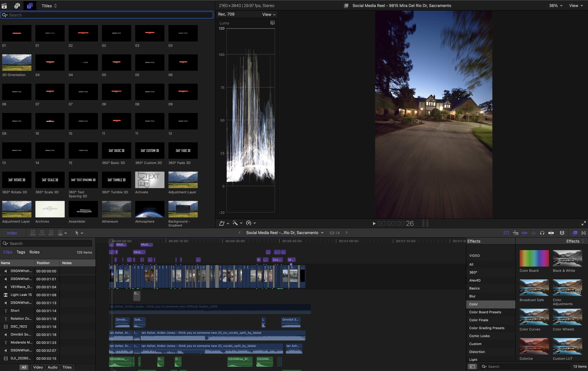
Task: Select the Comic Looks effects category
Action: pyautogui.click(x=491, y=336)
